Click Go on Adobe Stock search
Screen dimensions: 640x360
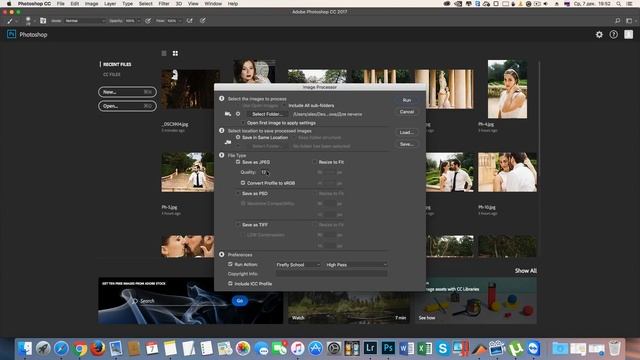pos(240,301)
